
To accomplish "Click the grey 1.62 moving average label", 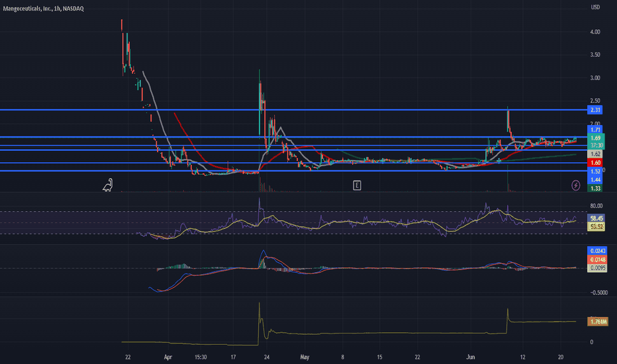I will coord(595,154).
